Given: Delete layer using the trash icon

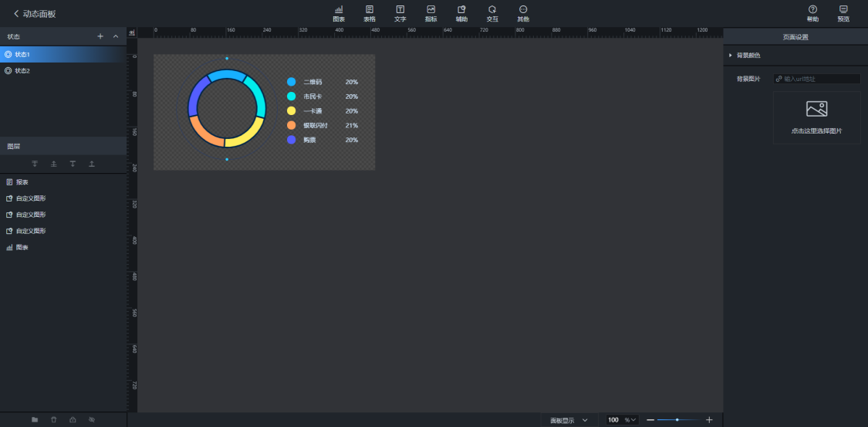Looking at the screenshot, I should [x=54, y=419].
